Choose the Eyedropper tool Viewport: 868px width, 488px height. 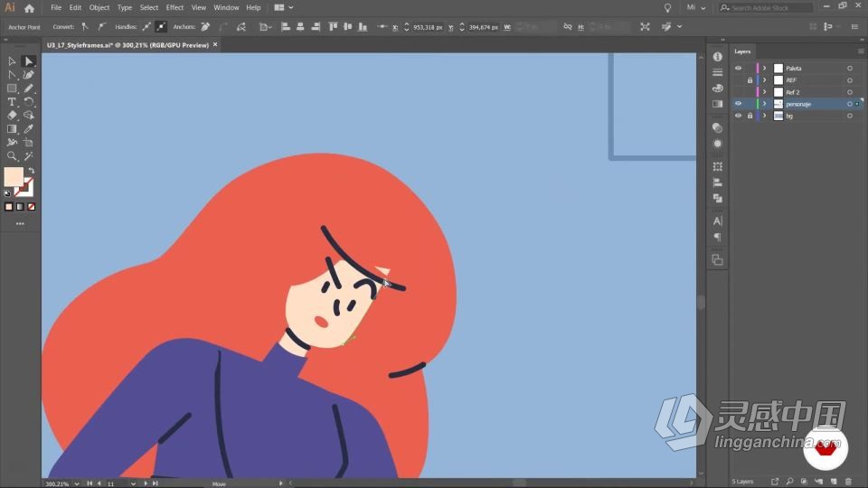29,129
